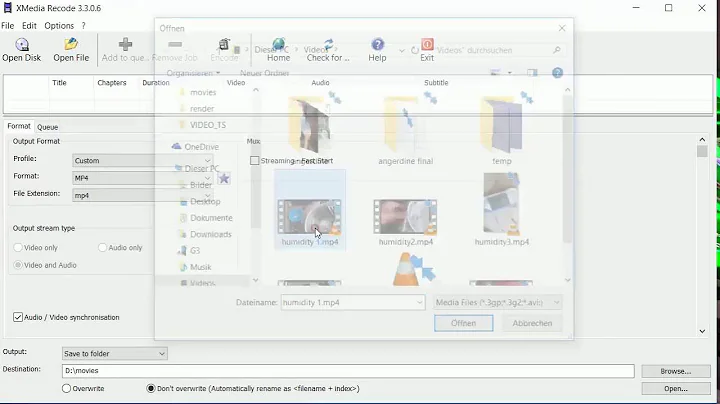Click the Videos durchsuchen search field
Viewport: 720px width, 404px height.
point(499,50)
